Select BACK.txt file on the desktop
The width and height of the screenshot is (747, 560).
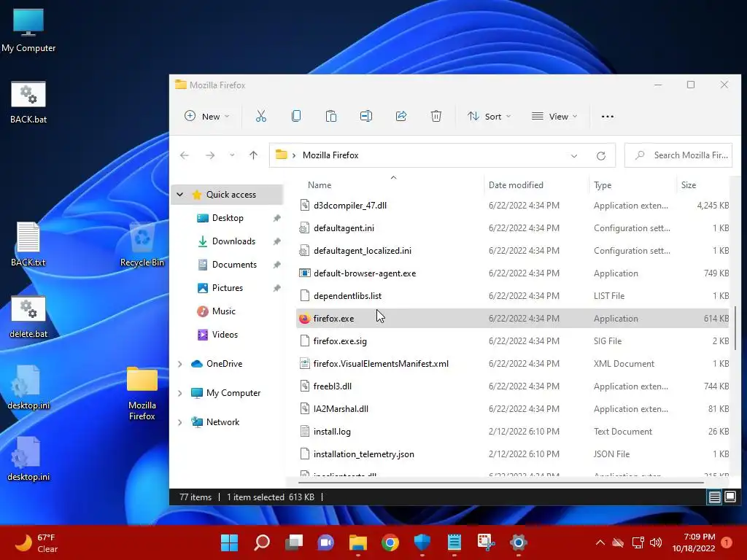pyautogui.click(x=28, y=245)
